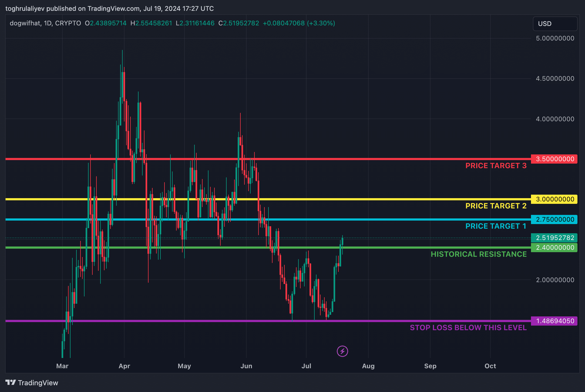Select the PRICE TARGET 1 text label
Viewport: 585px width, 392px height.
click(496, 226)
